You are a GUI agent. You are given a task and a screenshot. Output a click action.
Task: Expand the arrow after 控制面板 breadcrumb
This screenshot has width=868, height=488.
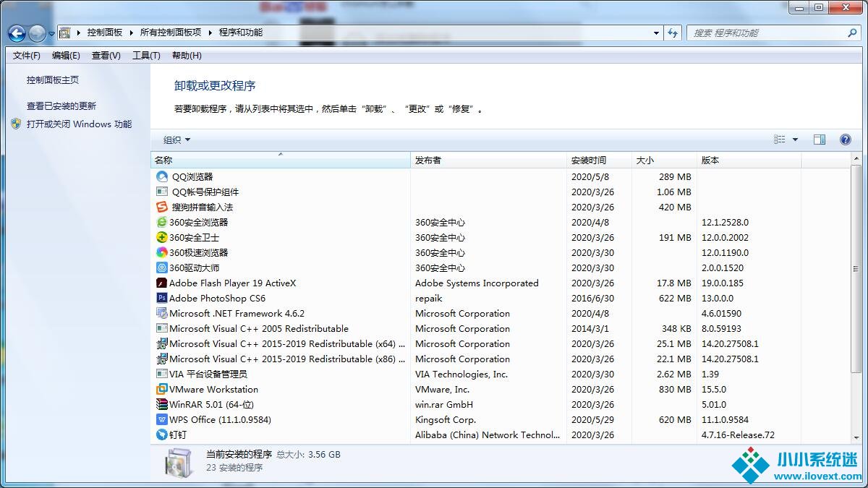tap(132, 33)
